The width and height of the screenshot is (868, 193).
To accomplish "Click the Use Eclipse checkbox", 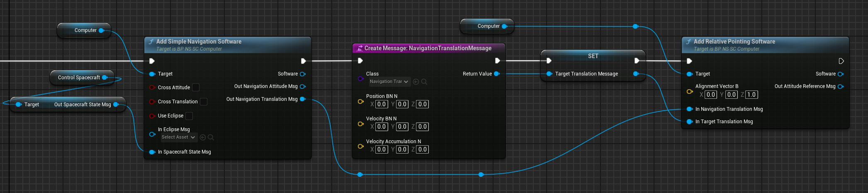I will coord(189,116).
